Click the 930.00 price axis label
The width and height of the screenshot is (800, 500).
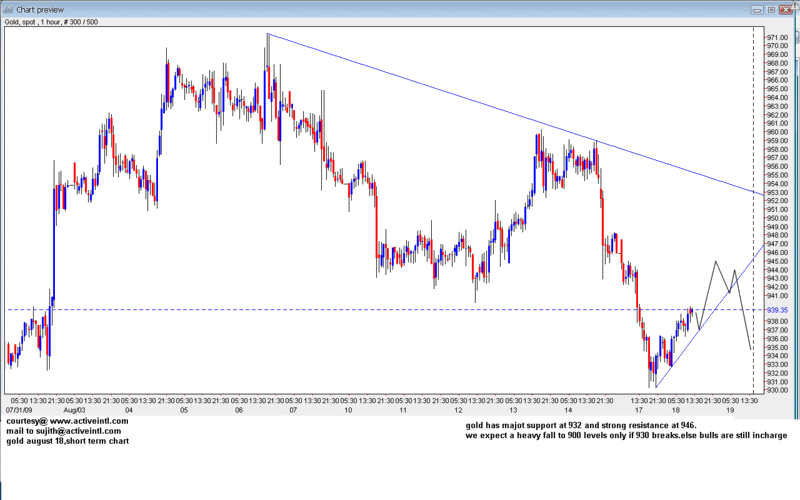coord(777,391)
